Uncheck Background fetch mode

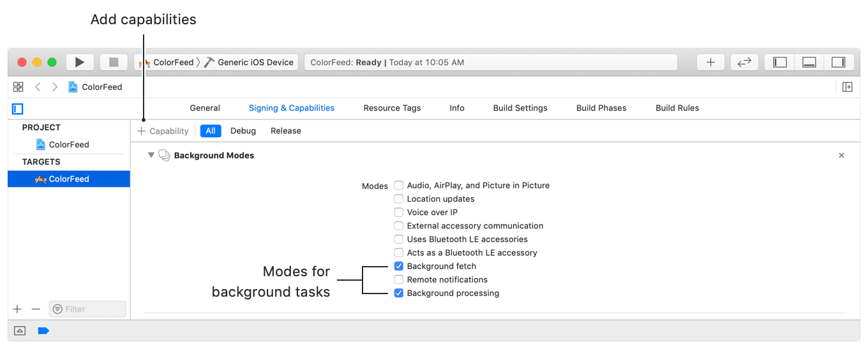click(x=399, y=266)
